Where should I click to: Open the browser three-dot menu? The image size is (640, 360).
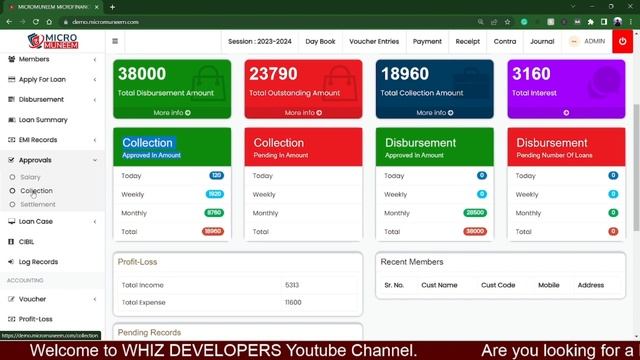pos(631,22)
